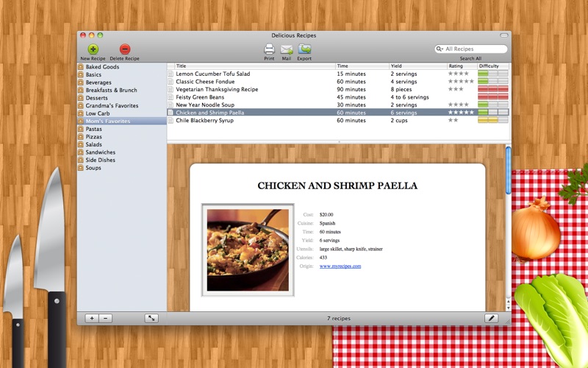
Task: Add a category with the plus button
Action: [92, 318]
